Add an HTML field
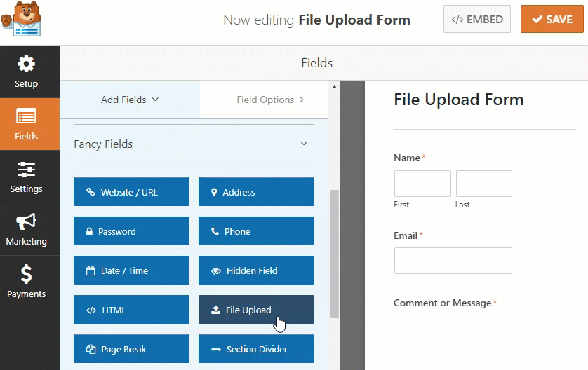 pos(132,310)
